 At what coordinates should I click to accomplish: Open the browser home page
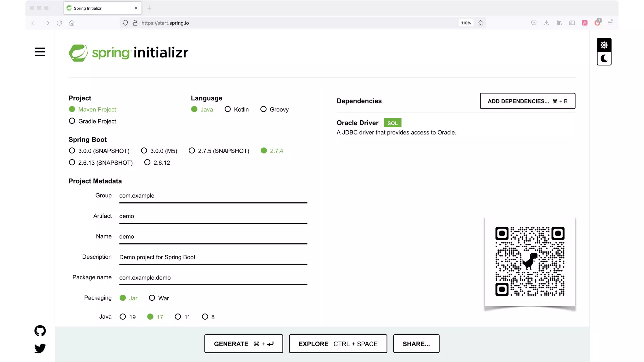[72, 23]
